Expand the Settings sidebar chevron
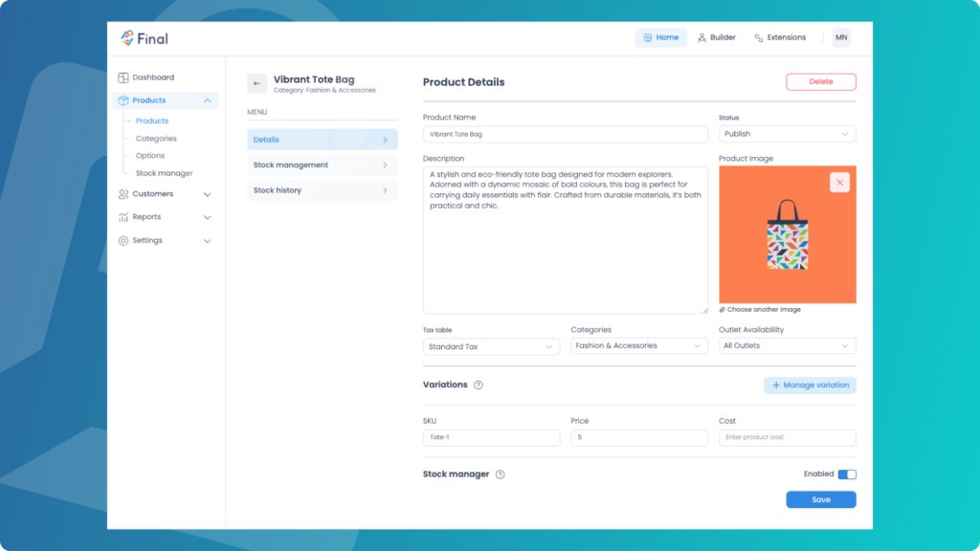 pyautogui.click(x=208, y=241)
